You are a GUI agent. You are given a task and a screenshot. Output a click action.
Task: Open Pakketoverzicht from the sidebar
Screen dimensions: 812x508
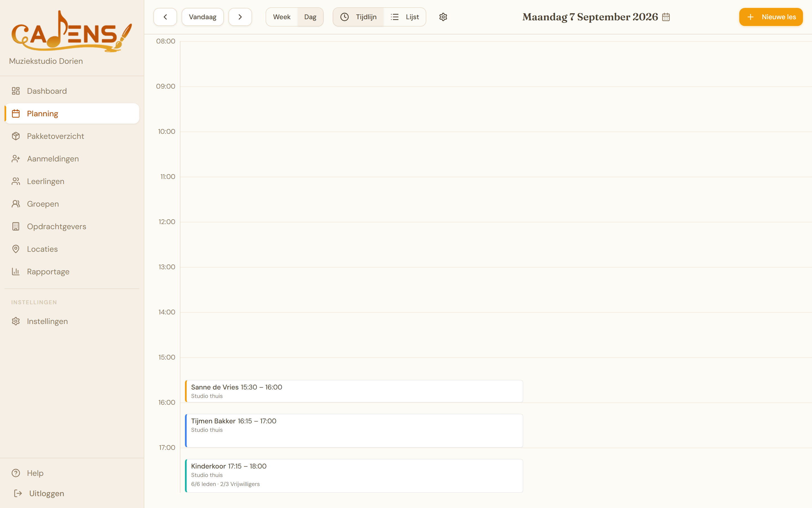click(x=72, y=136)
